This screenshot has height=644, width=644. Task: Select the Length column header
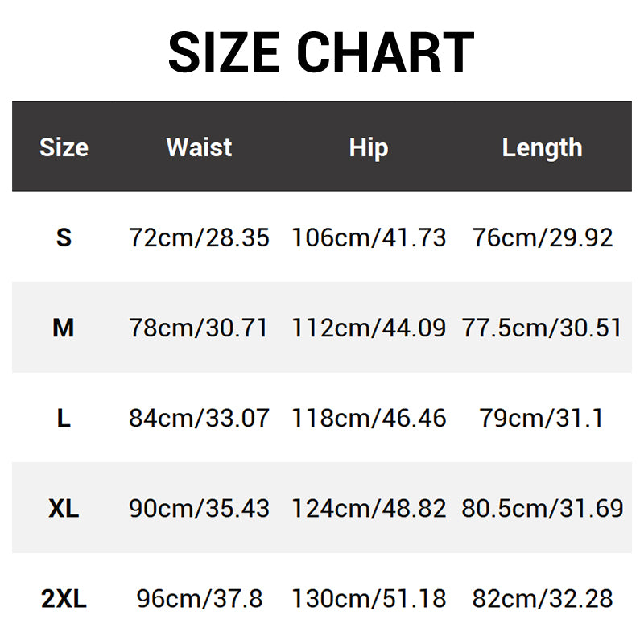542,147
